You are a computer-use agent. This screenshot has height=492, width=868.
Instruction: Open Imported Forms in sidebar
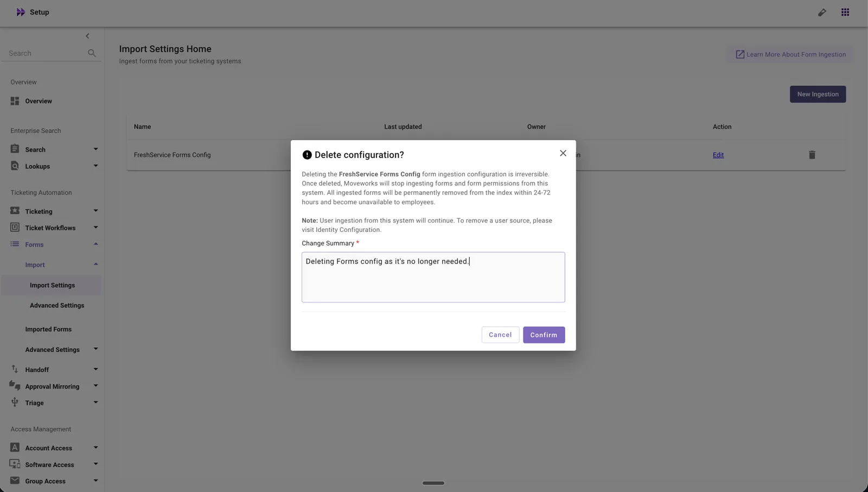(48, 329)
